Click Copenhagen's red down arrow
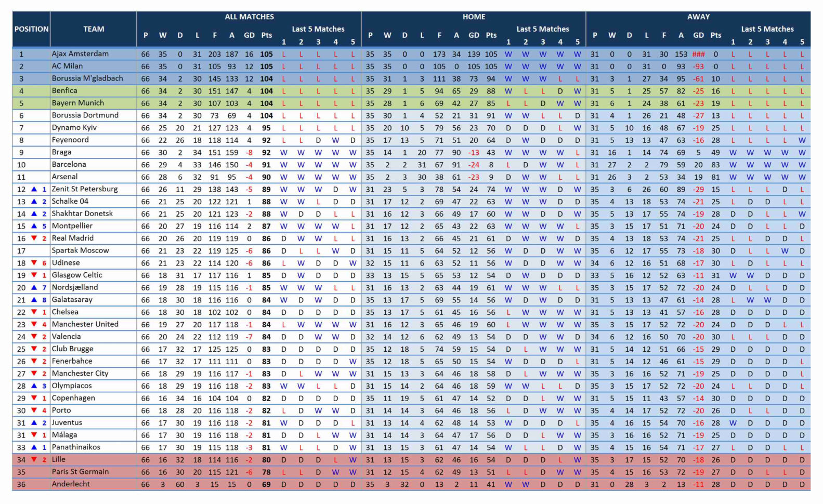This screenshot has height=504, width=823. click(x=34, y=398)
